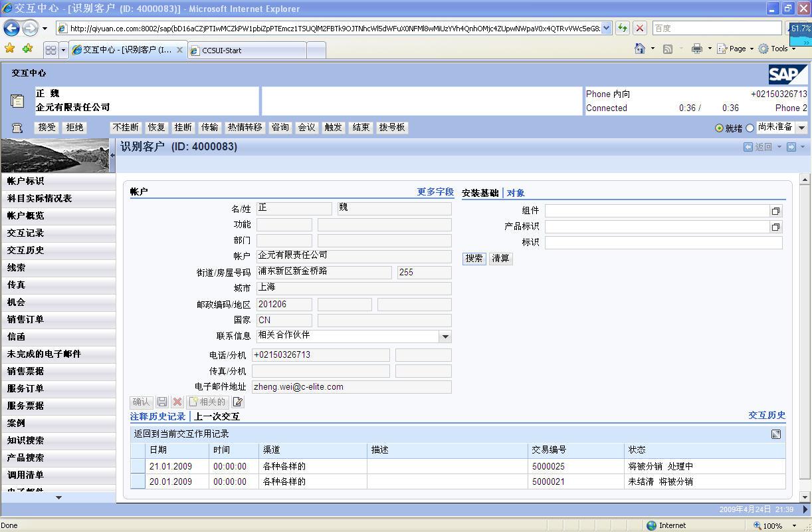Click the 拒绝 call button
The height and width of the screenshot is (532, 812).
(x=75, y=128)
